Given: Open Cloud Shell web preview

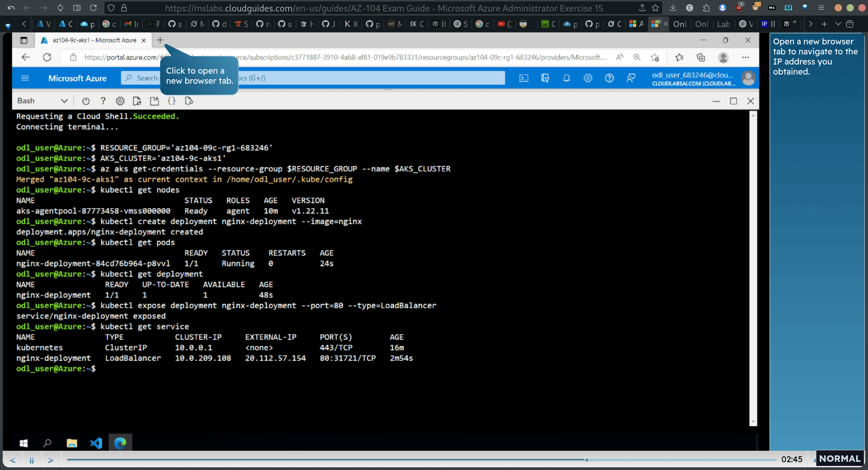Looking at the screenshot, I should tap(189, 101).
